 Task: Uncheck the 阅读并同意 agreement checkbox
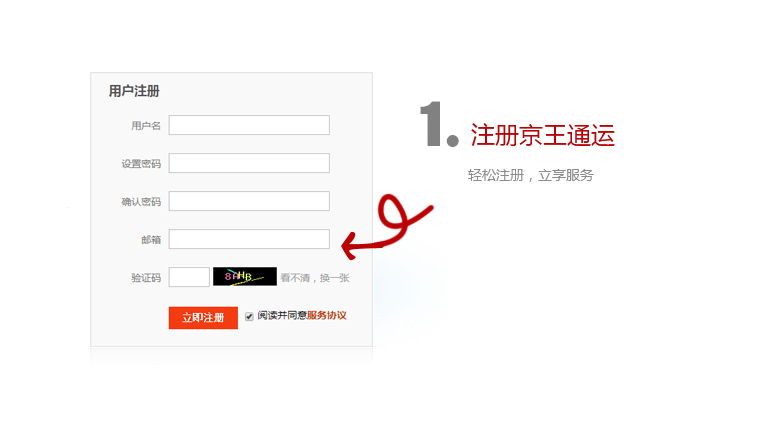pos(249,316)
